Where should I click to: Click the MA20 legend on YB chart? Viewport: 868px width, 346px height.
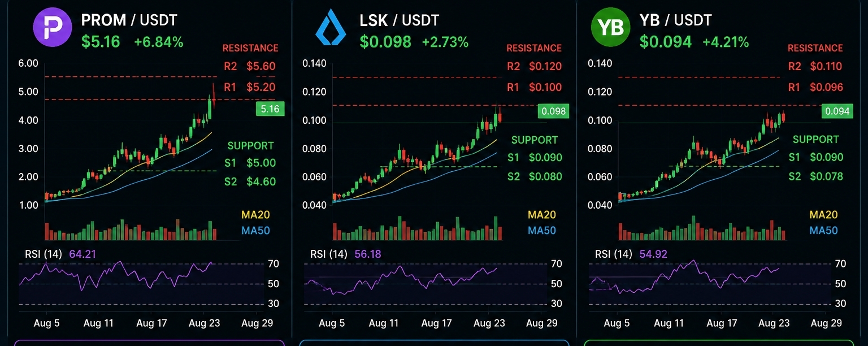[823, 215]
